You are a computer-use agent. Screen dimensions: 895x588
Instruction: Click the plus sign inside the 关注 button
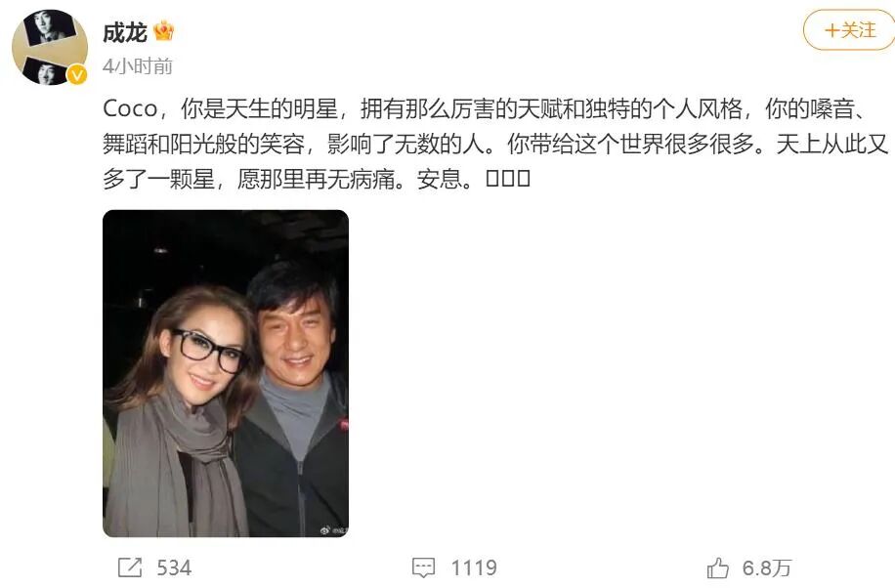click(831, 30)
